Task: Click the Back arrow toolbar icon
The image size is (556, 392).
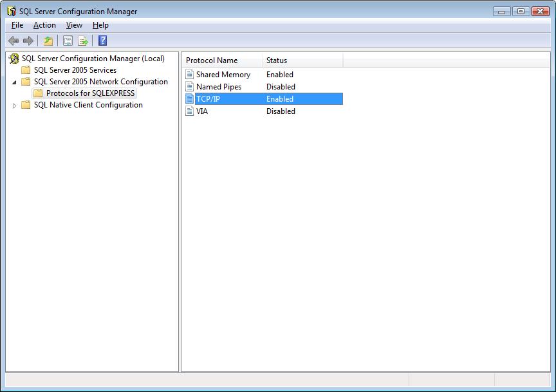Action: click(x=14, y=41)
